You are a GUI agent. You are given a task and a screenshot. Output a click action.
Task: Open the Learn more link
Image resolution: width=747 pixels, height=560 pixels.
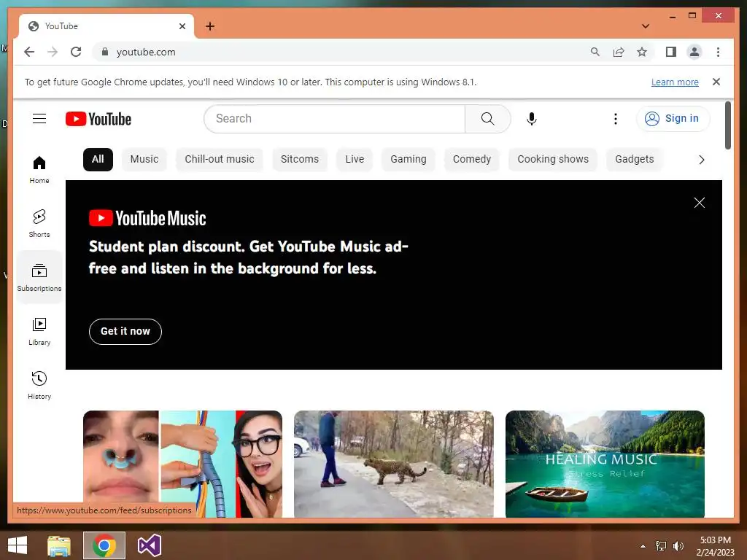[675, 82]
